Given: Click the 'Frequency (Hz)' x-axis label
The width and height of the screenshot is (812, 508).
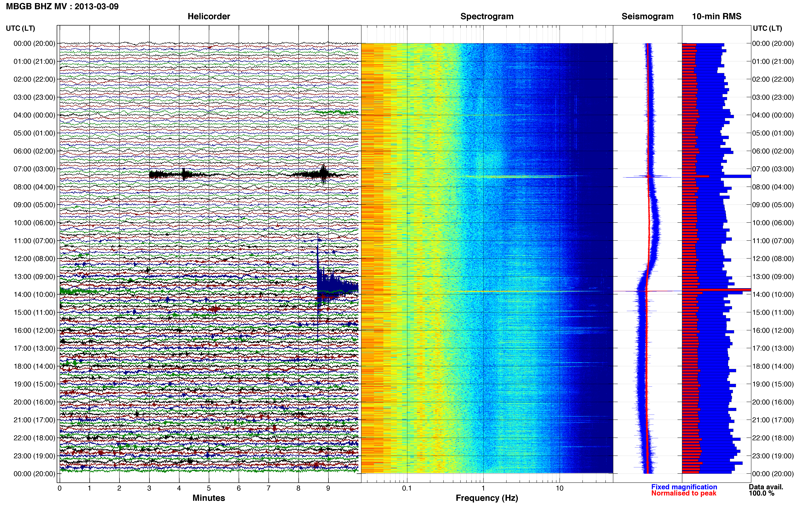Looking at the screenshot, I should (487, 498).
